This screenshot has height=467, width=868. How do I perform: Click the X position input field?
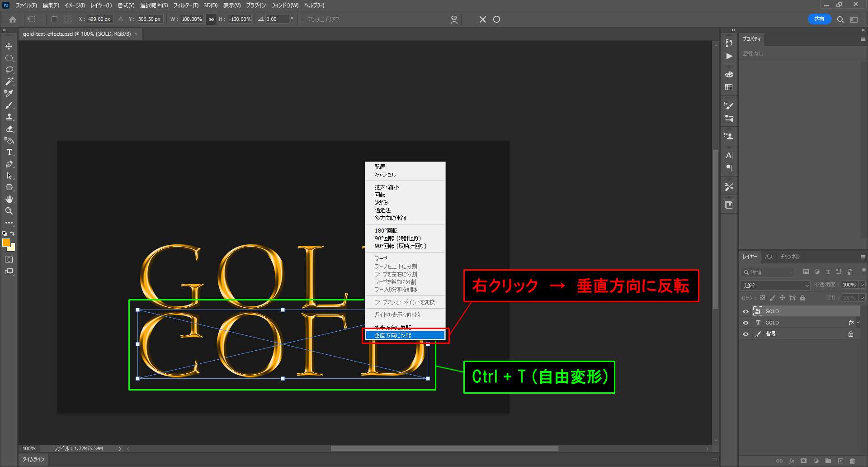tap(99, 19)
